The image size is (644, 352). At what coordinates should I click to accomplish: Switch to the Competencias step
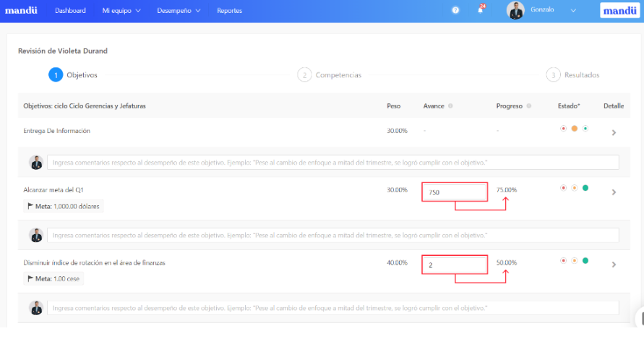pyautogui.click(x=338, y=75)
